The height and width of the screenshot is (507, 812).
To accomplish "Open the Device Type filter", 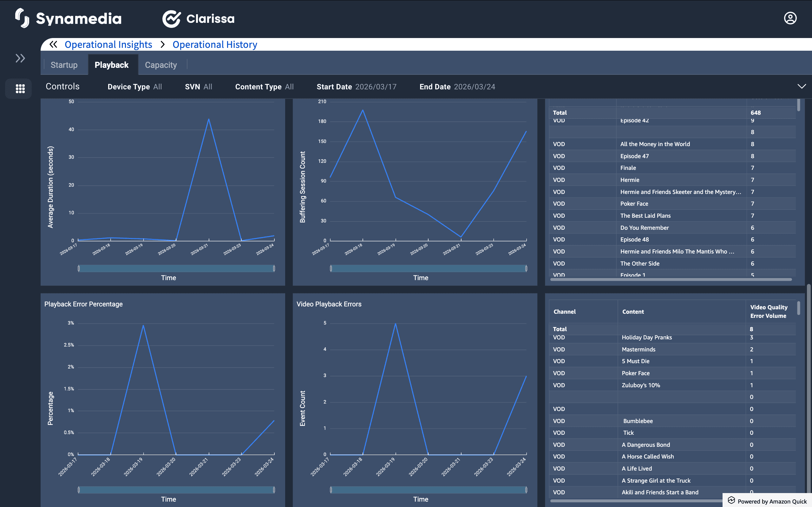I will point(134,87).
